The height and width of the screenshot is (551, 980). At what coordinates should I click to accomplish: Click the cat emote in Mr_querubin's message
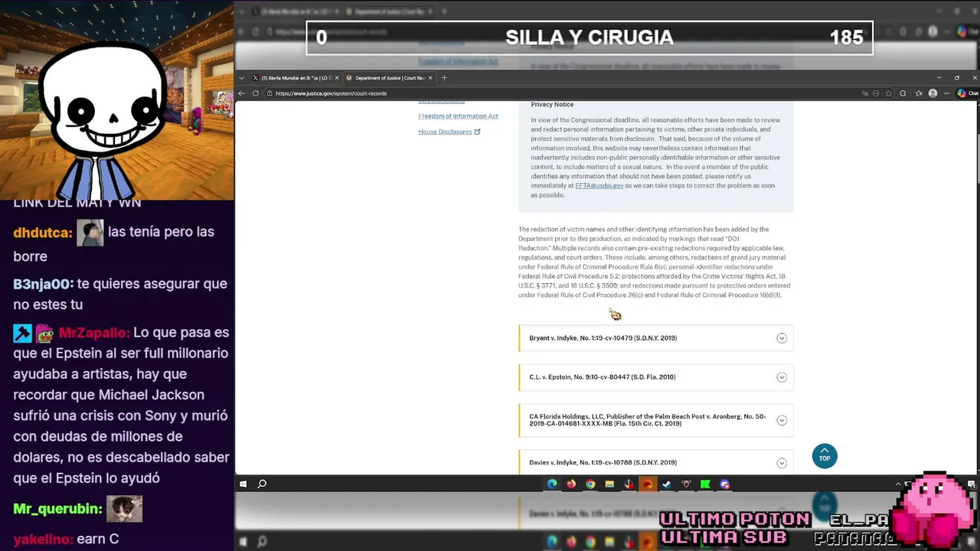tap(124, 509)
